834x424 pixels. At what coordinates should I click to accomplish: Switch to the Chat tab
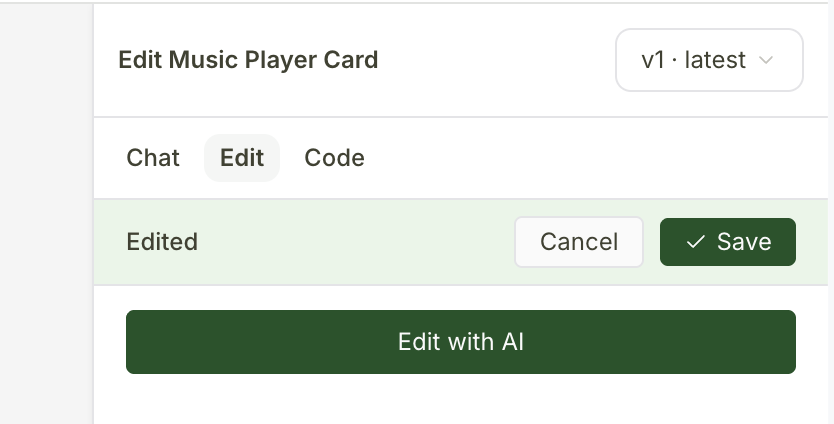(153, 158)
